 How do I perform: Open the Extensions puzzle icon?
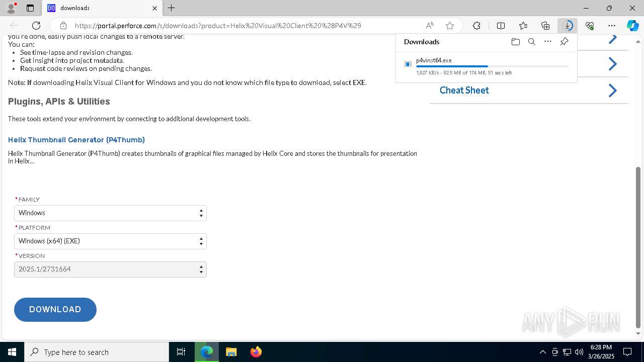point(476,26)
